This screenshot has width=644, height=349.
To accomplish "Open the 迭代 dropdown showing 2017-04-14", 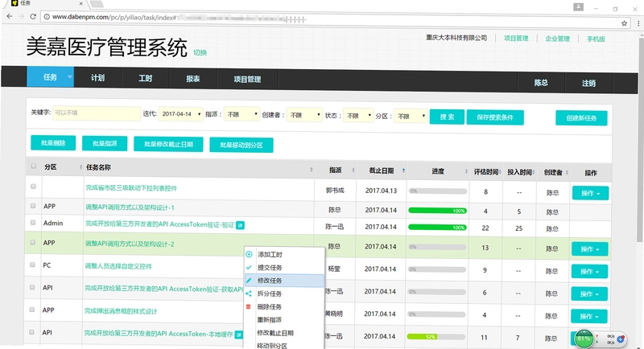I will [x=180, y=114].
